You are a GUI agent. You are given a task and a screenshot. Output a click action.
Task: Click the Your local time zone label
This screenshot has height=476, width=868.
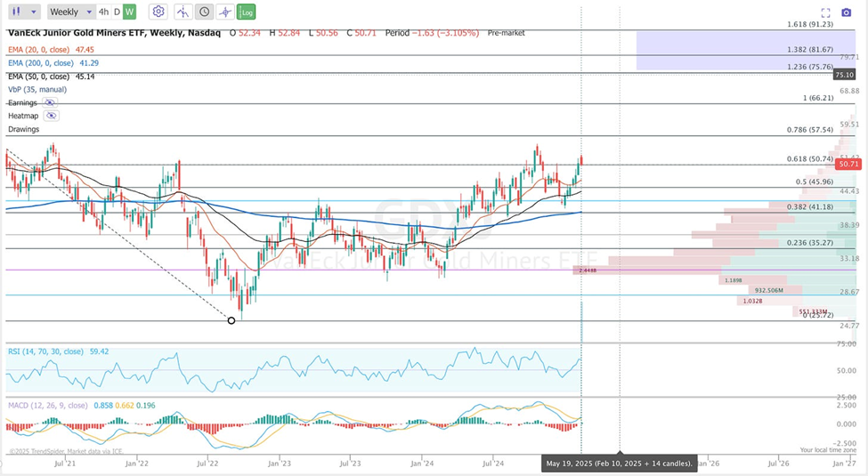[828, 450]
